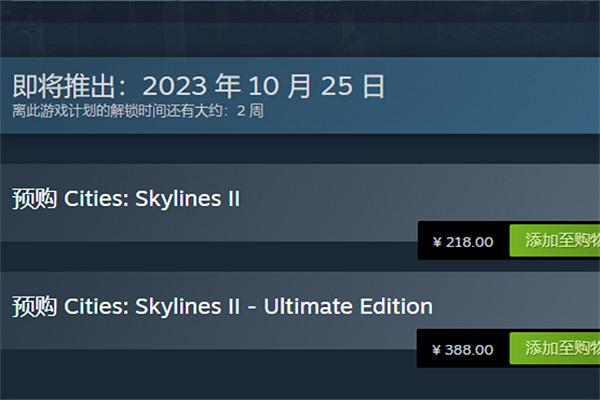This screenshot has height=400, width=600.
Task: Add Cities: Skylines II standard edition to cart
Action: point(556,241)
